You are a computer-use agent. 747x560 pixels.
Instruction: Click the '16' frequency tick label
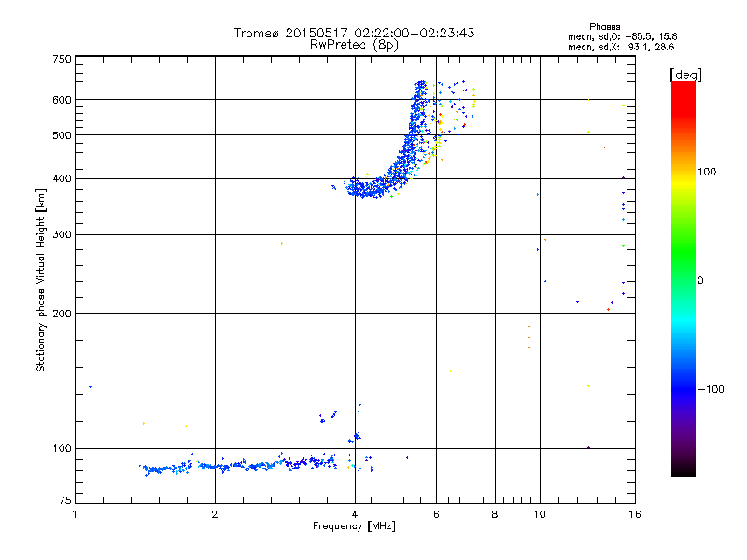click(x=635, y=514)
